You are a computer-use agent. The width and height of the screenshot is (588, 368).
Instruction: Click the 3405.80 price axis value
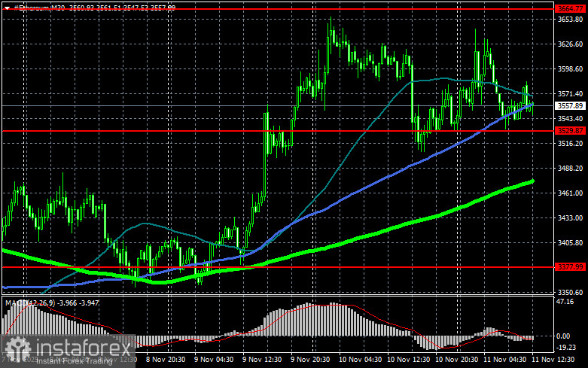(x=570, y=243)
